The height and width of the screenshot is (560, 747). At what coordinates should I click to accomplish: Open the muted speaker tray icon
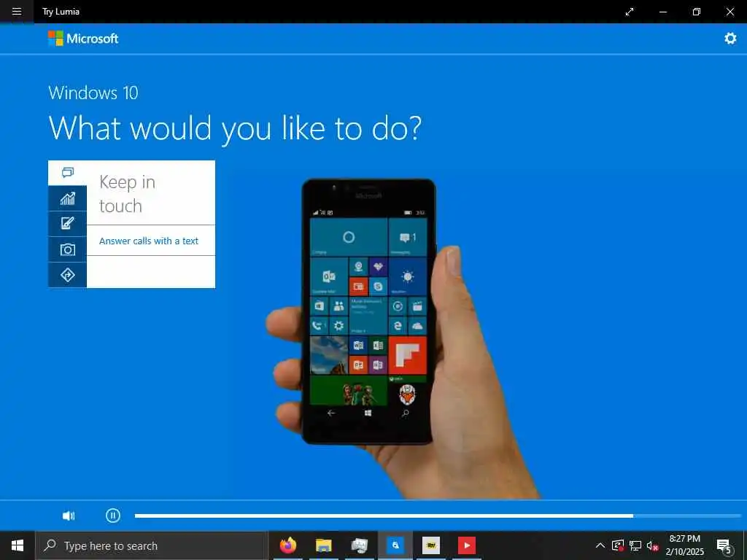(x=652, y=545)
